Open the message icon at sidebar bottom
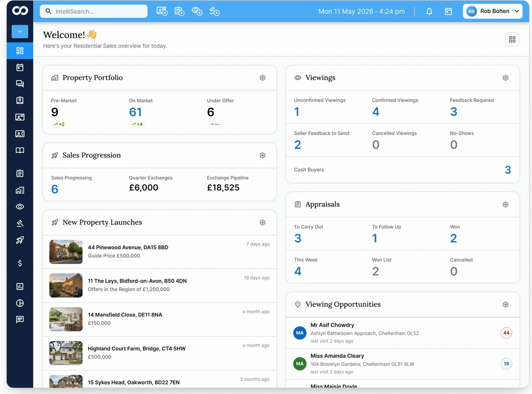 20,319
